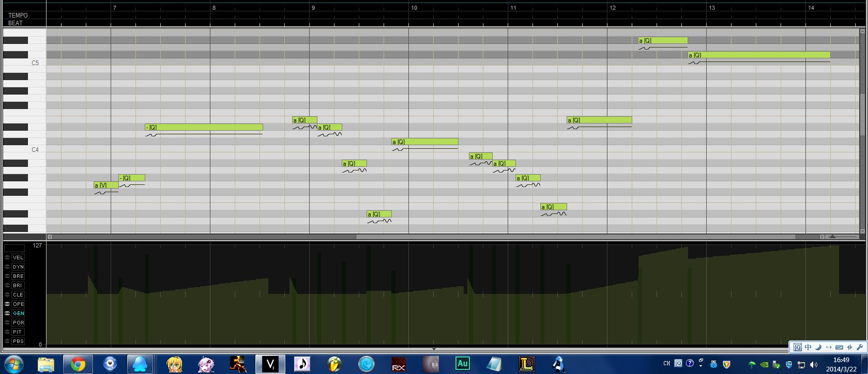
Task: Open Windows Explorer folder in taskbar
Action: click(x=46, y=364)
